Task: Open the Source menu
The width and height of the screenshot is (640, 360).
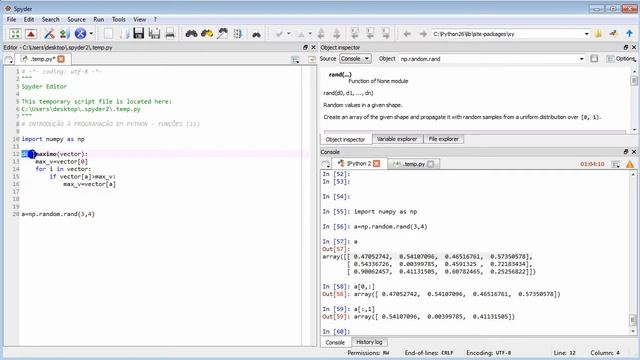Action: point(76,19)
